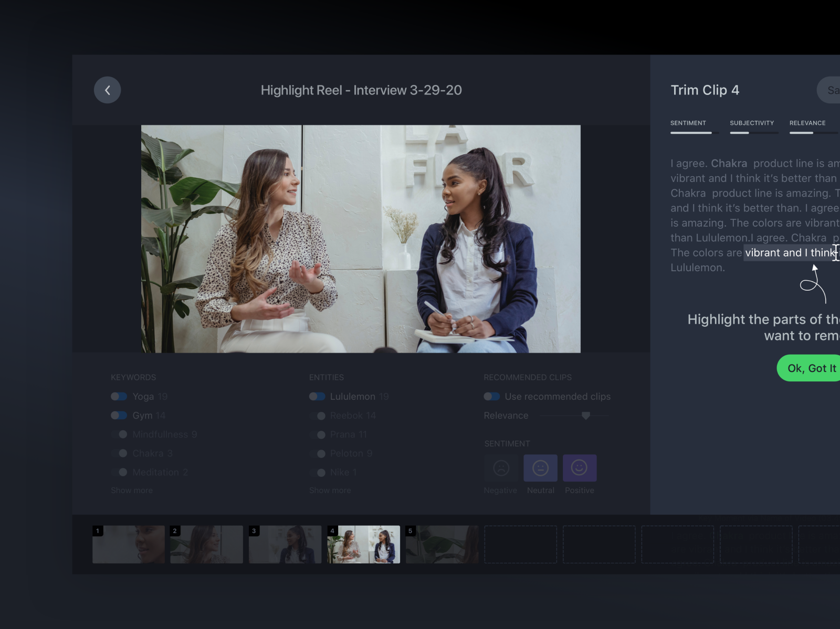Adjust the Relevance slider handle
The image size is (840, 629).
tap(586, 415)
